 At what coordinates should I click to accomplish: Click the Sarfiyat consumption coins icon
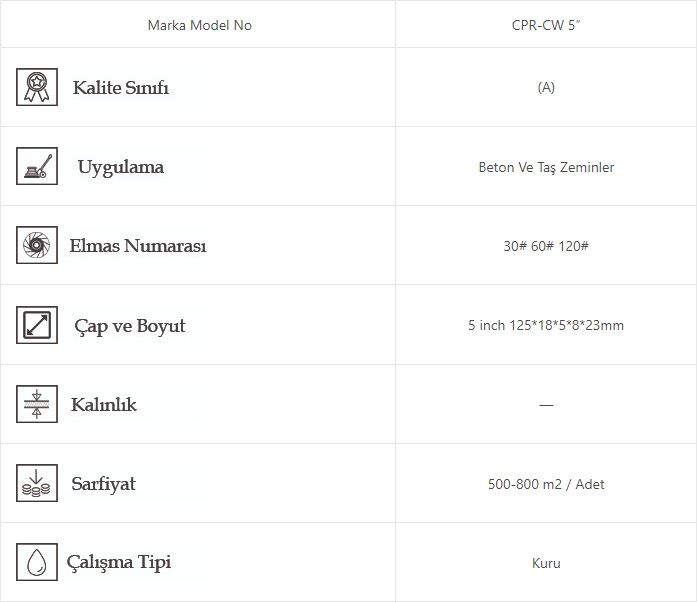(x=37, y=483)
